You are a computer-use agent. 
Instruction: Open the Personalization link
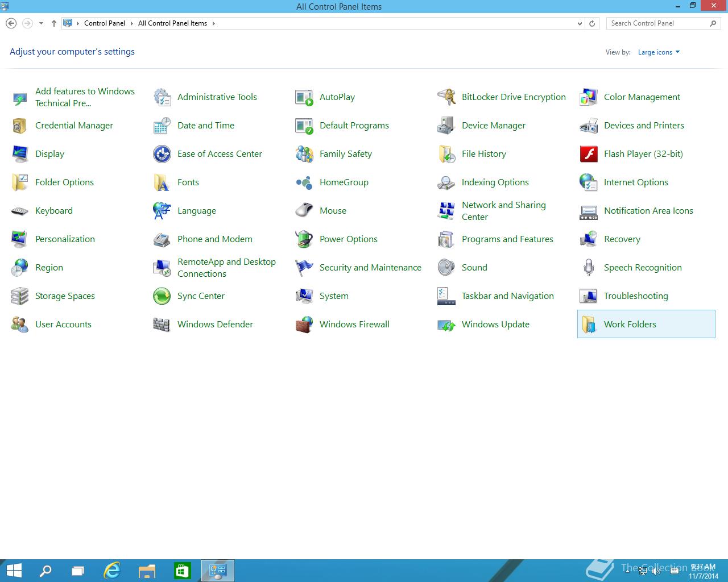pos(65,239)
